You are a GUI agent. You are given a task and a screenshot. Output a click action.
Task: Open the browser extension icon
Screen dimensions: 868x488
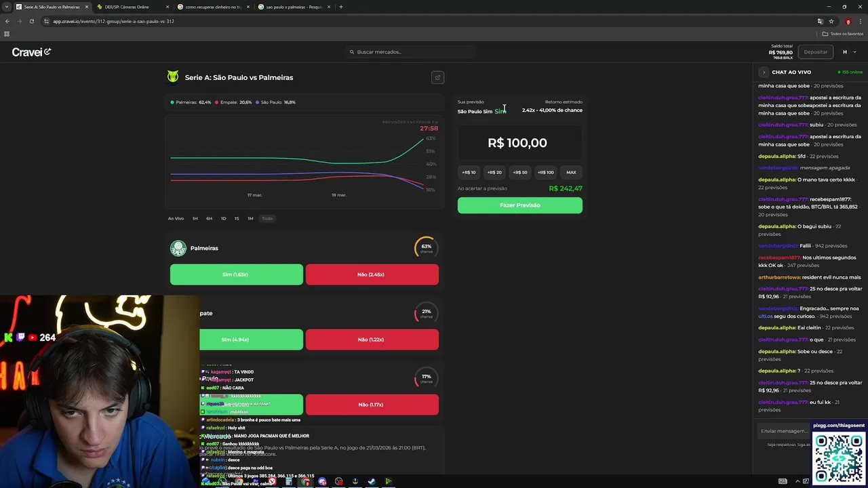[848, 21]
